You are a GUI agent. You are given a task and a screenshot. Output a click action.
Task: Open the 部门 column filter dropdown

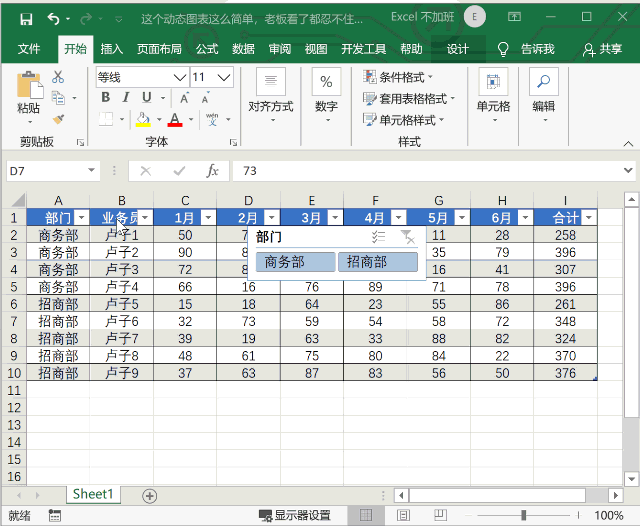tap(82, 218)
